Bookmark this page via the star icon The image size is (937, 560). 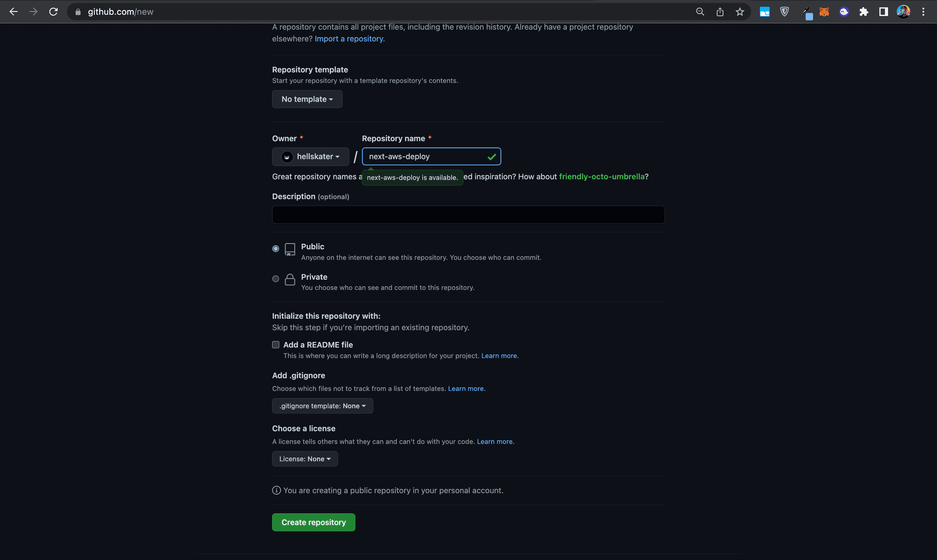[739, 11]
